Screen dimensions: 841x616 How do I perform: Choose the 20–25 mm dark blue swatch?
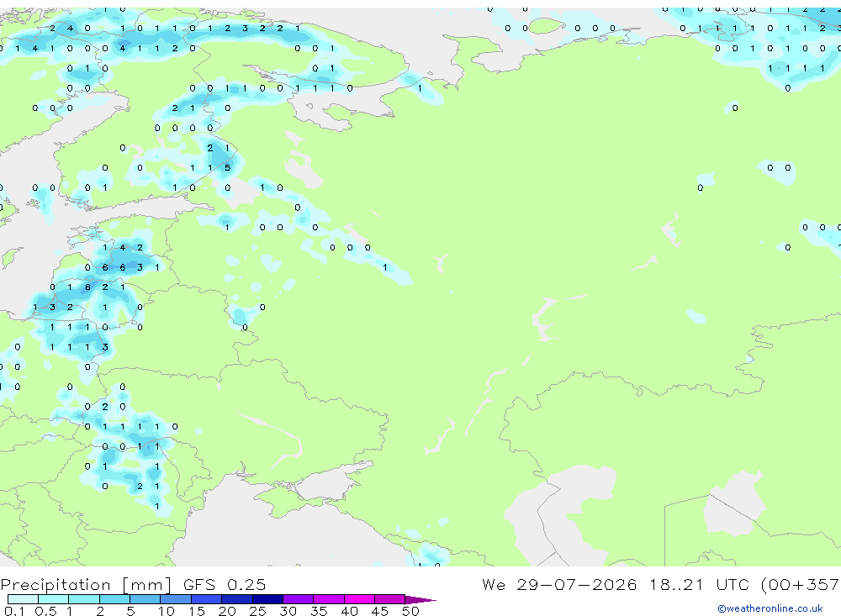pyautogui.click(x=237, y=599)
